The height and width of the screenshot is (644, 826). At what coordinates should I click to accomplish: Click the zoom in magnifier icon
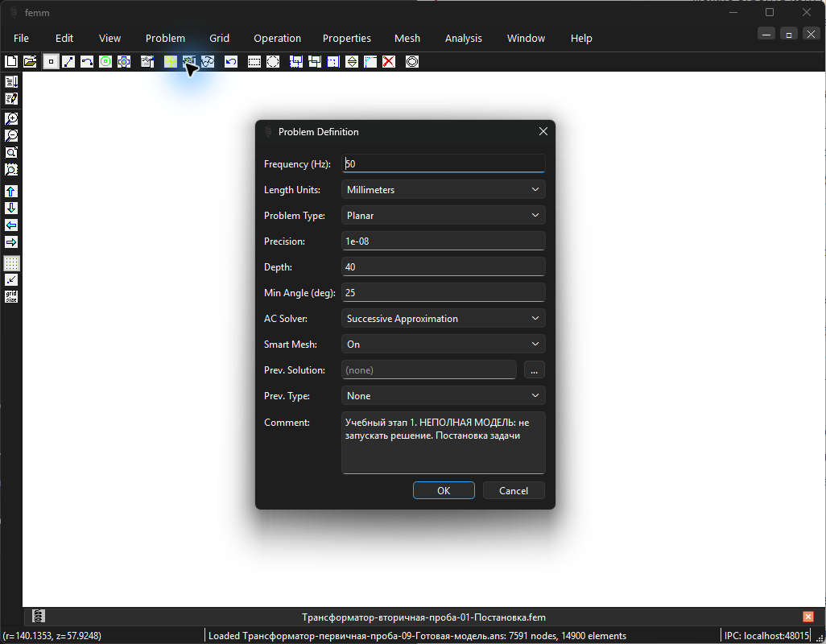(11, 118)
